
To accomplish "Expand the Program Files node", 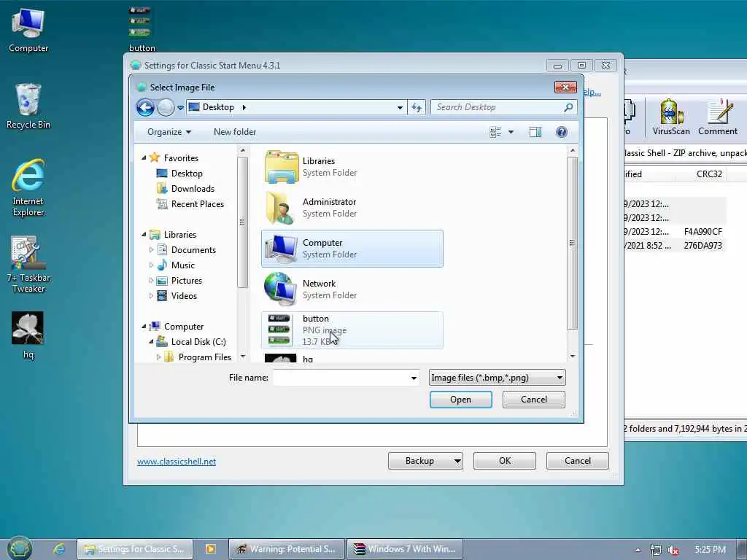I will 158,357.
